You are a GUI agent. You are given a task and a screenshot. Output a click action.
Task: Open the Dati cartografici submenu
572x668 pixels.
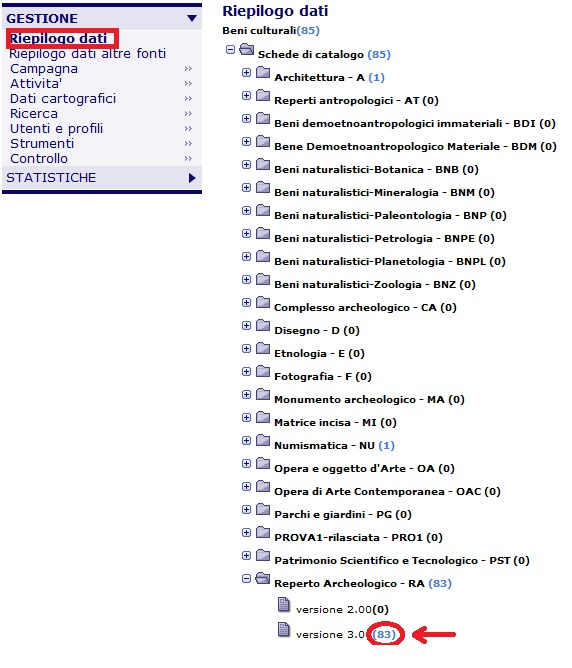63,99
